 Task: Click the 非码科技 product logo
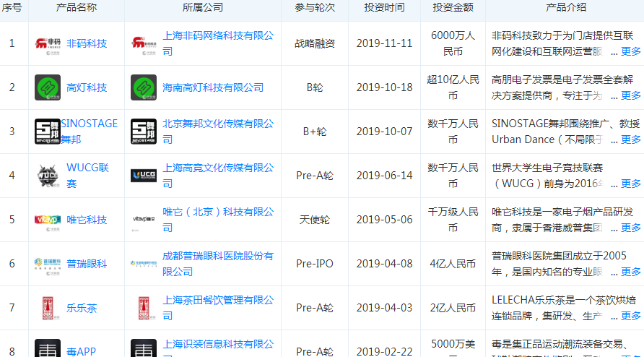[48, 43]
